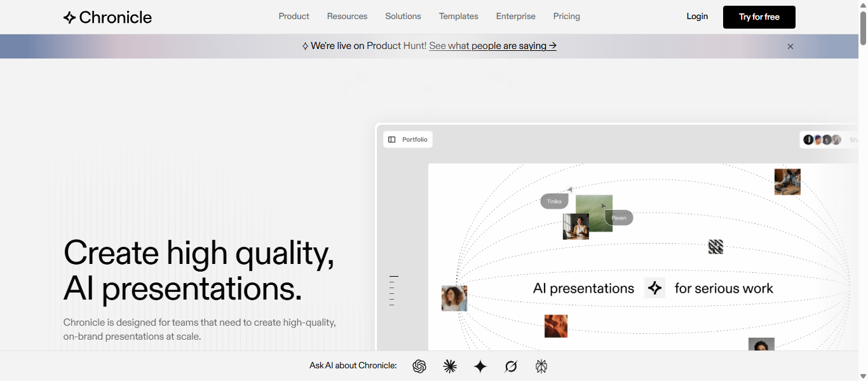Dismiss the Product Hunt announcement banner
The width and height of the screenshot is (868, 381).
point(790,46)
